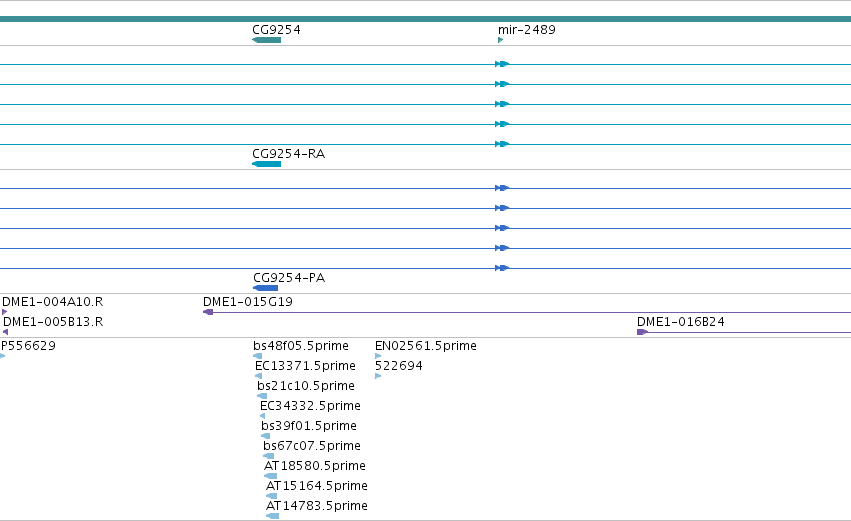This screenshot has width=851, height=521.
Task: Click the AT18580.5prime text label
Action: tap(315, 466)
